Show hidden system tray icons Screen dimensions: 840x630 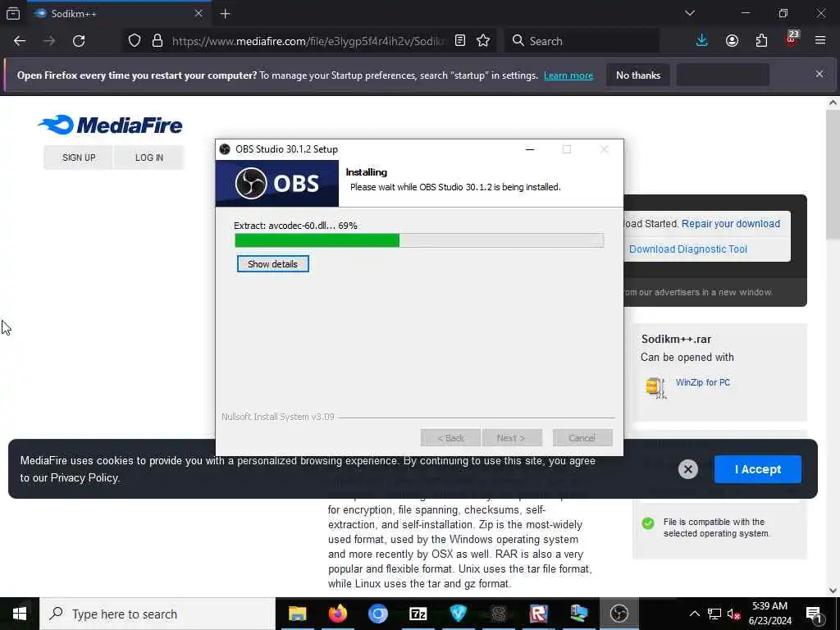click(694, 614)
